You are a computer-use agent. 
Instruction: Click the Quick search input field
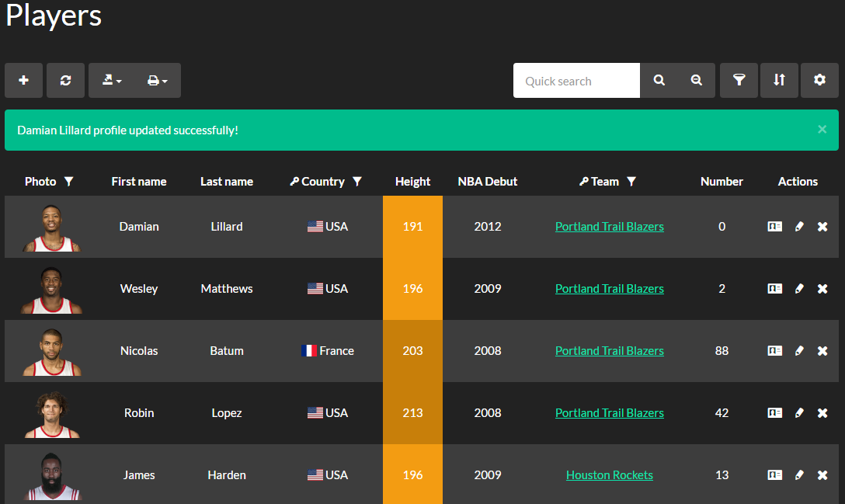pyautogui.click(x=576, y=81)
